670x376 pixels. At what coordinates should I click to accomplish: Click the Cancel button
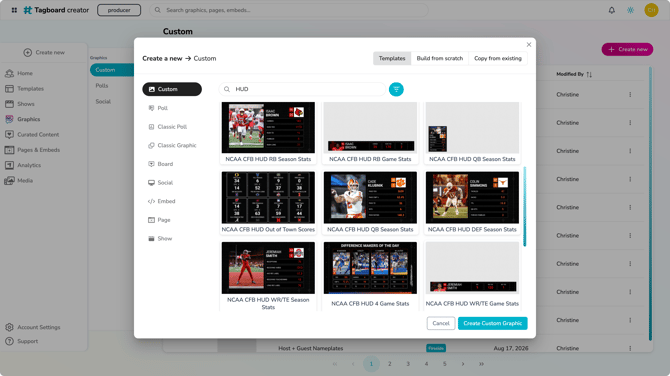pyautogui.click(x=441, y=323)
